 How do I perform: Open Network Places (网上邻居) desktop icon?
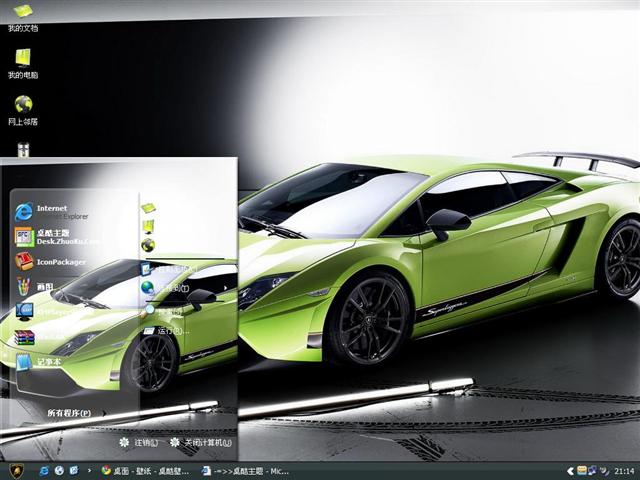[22, 106]
